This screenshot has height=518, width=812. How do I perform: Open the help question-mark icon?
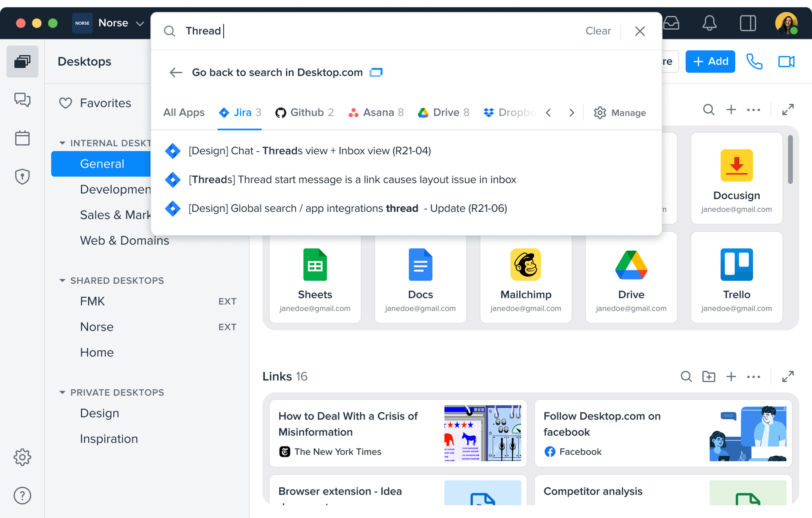[x=22, y=495]
